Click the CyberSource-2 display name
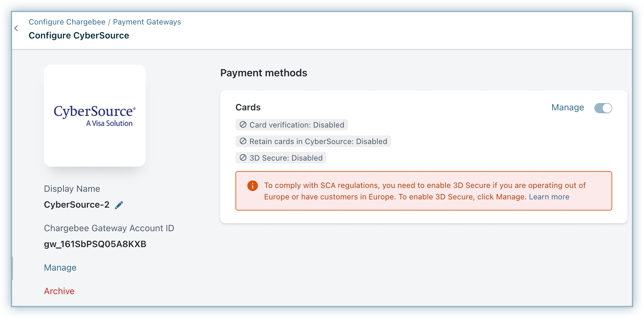The image size is (644, 318). tap(77, 205)
